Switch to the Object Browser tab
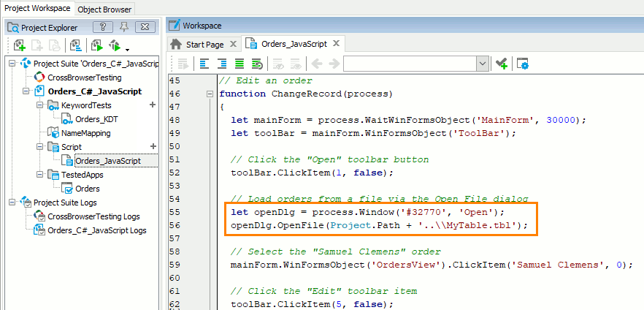Viewport: 644px width, 310px height. pos(104,9)
